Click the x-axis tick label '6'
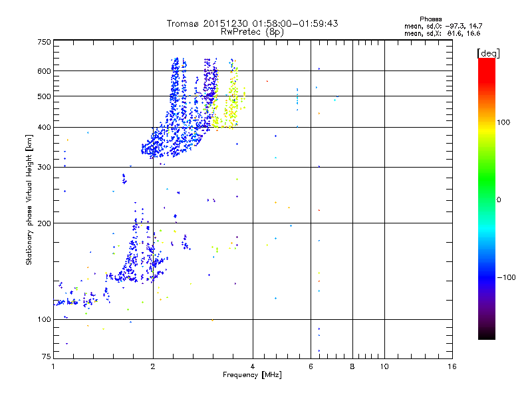This screenshot has height=399, width=532. [311, 366]
